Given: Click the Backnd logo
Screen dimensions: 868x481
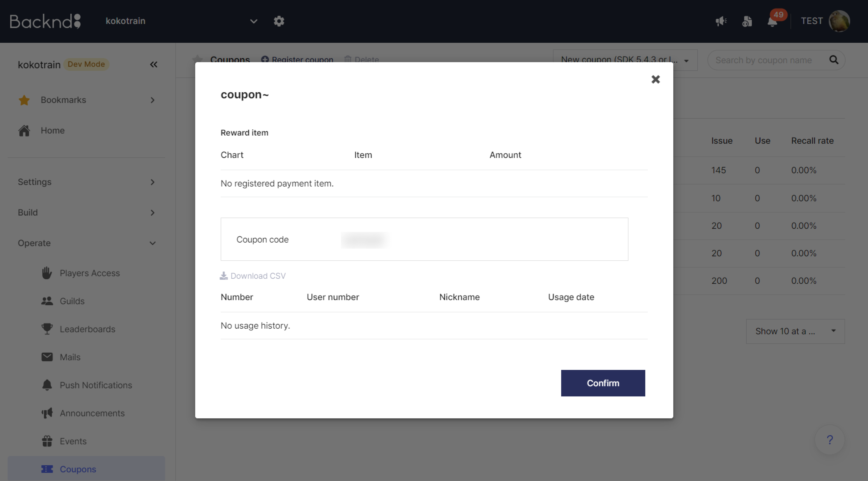Looking at the screenshot, I should click(x=45, y=21).
